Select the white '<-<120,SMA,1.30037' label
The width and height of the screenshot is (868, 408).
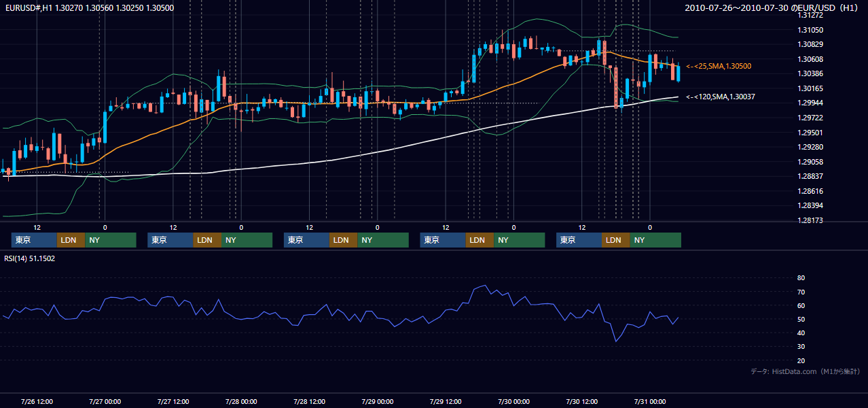point(721,97)
